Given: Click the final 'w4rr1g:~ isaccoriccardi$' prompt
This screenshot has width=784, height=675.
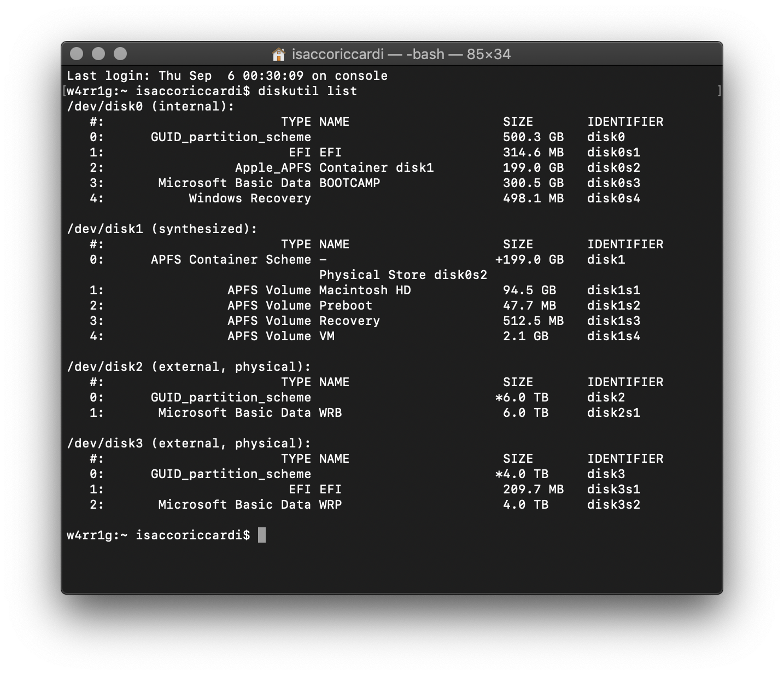Looking at the screenshot, I should point(159,535).
